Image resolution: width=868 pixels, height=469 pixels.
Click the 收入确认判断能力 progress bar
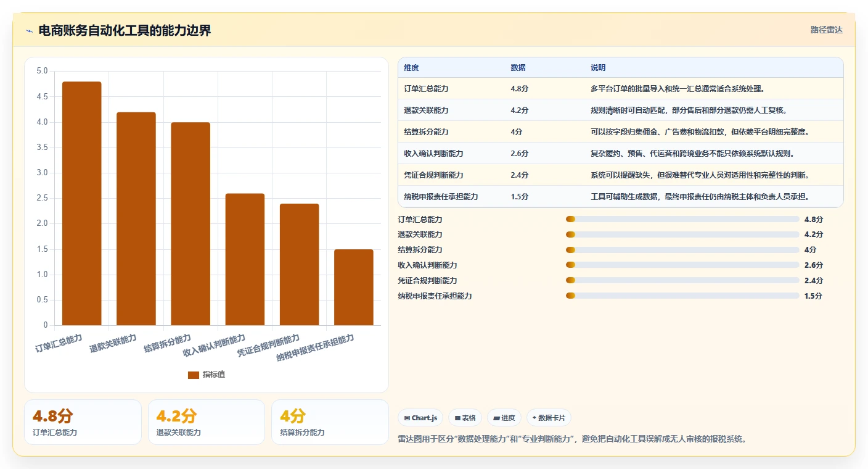pos(682,265)
